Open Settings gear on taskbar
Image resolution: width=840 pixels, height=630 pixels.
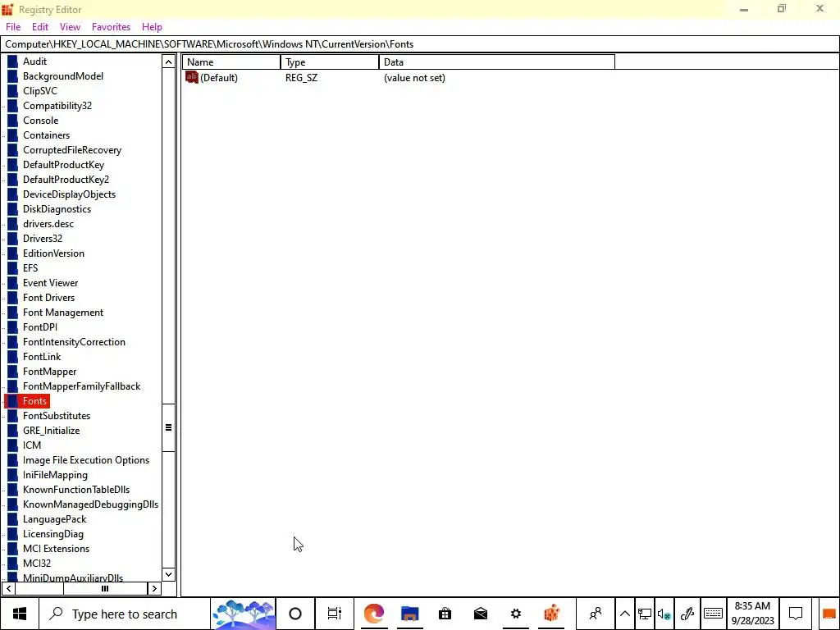pyautogui.click(x=516, y=614)
